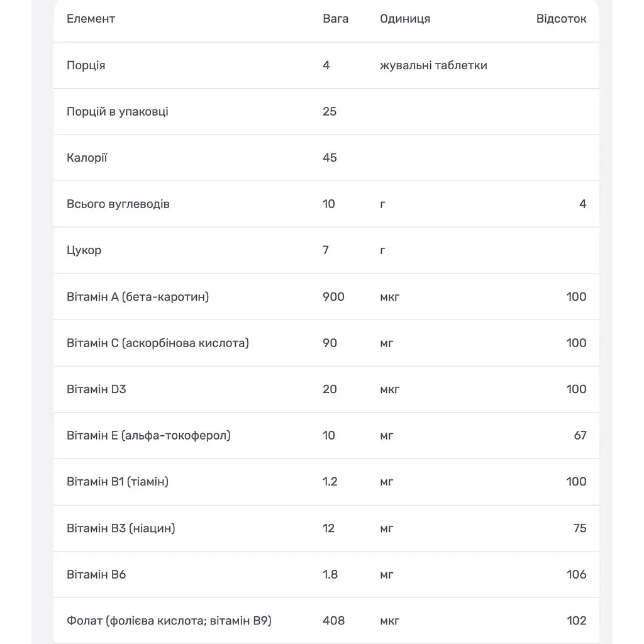Select Вітамін A (бета-каротин) row
The width and height of the screenshot is (644, 644).
click(326, 297)
